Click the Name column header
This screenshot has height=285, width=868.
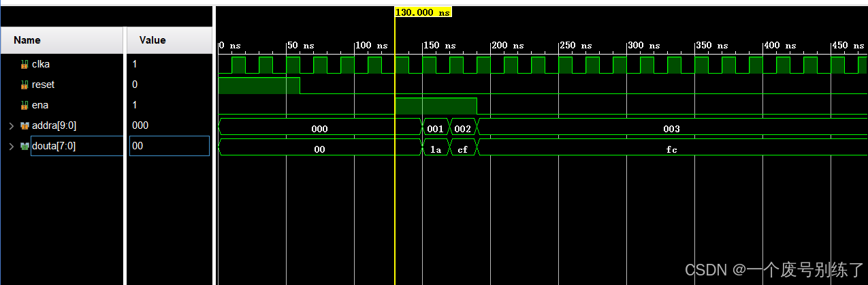[x=62, y=40]
